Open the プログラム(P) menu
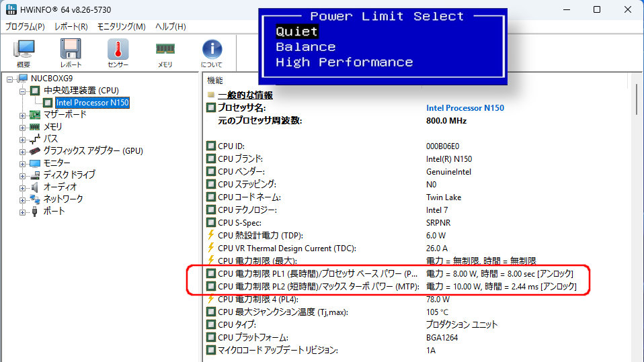The image size is (644, 362). [x=25, y=27]
